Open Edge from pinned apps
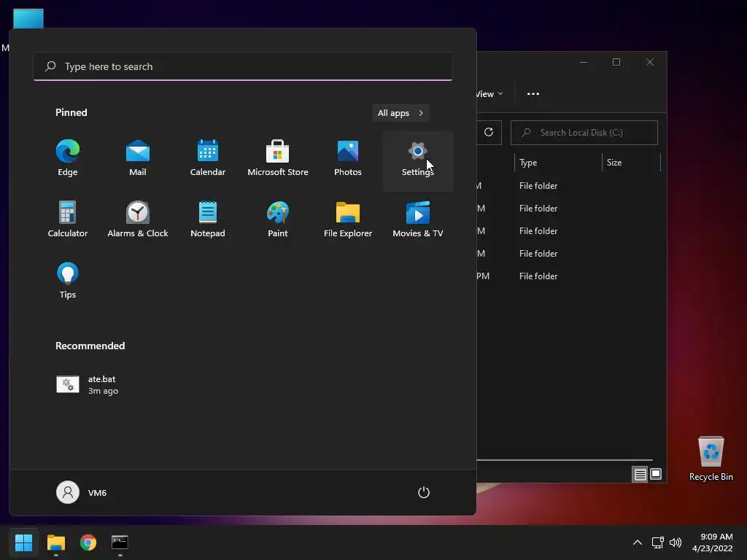Screen dimensions: 747x560 point(68,158)
